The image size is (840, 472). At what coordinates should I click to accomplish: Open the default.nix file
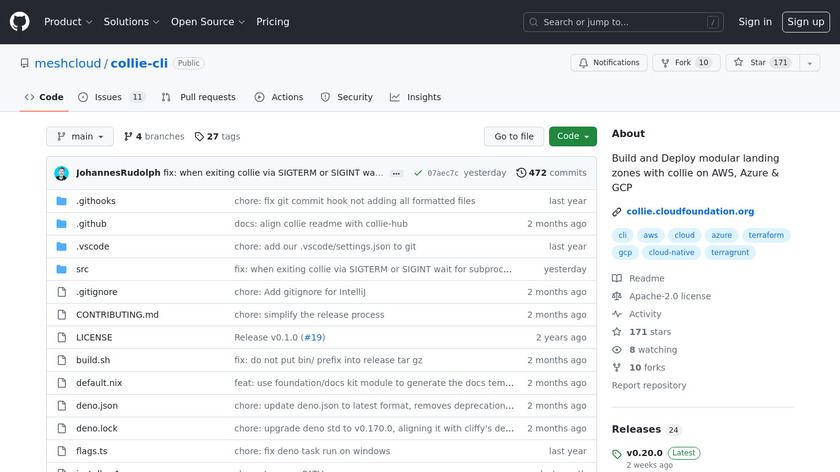click(x=99, y=383)
